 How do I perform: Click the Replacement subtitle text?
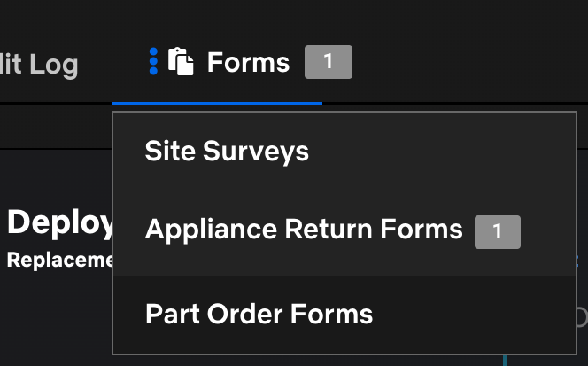click(x=59, y=260)
